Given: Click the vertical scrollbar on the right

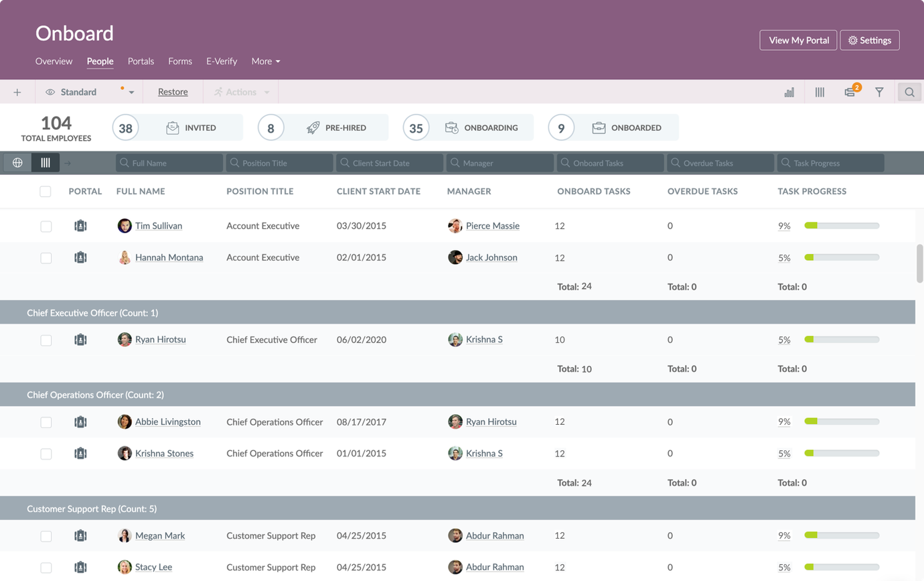Looking at the screenshot, I should click(920, 263).
